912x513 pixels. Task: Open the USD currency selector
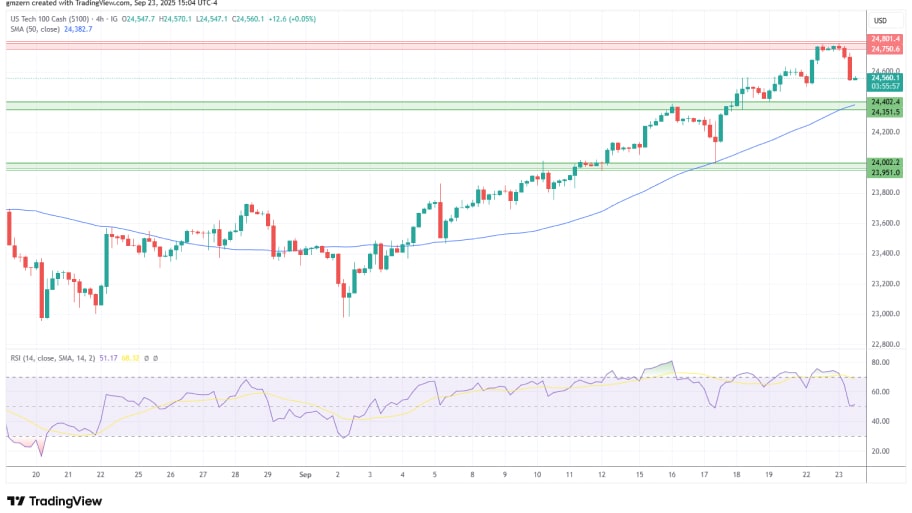click(x=880, y=21)
